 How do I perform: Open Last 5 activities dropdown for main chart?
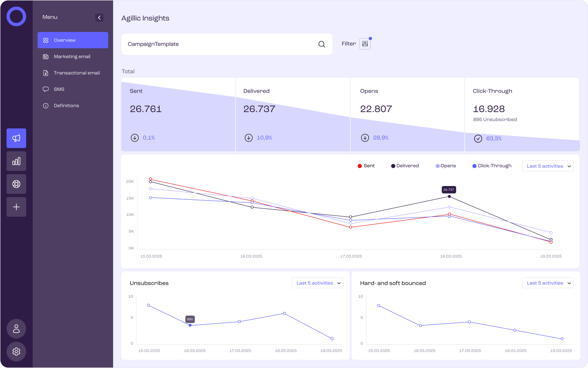tap(548, 166)
